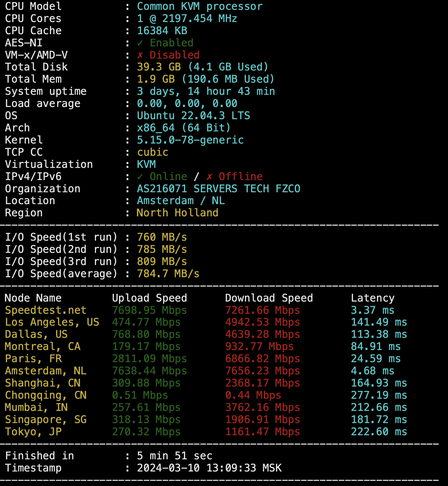Click the Chongqing 0.51 Mbps upload value

point(140,395)
